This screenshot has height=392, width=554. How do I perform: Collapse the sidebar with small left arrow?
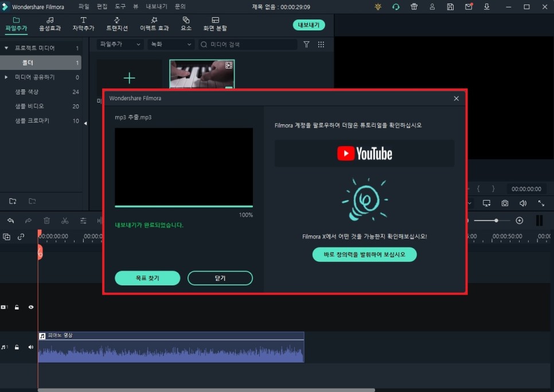(85, 123)
